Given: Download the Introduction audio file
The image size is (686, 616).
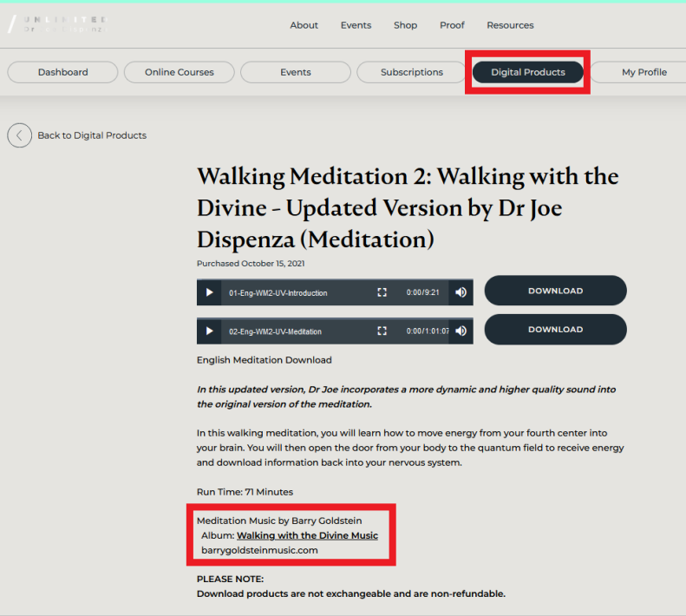Looking at the screenshot, I should coord(555,291).
